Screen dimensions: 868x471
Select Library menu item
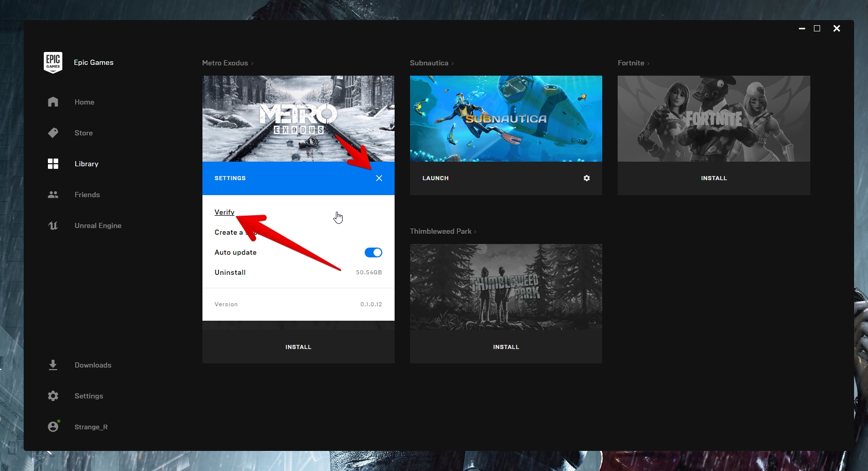[x=87, y=164]
